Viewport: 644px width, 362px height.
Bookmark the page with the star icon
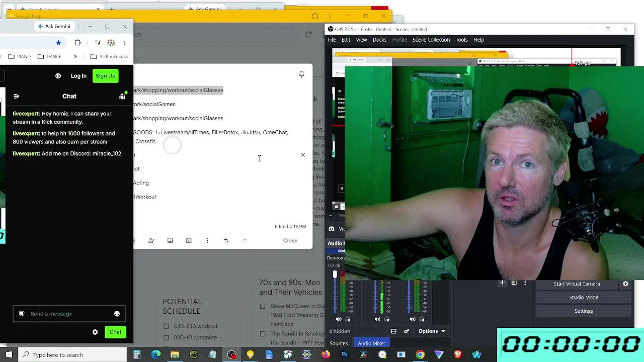pyautogui.click(x=58, y=43)
